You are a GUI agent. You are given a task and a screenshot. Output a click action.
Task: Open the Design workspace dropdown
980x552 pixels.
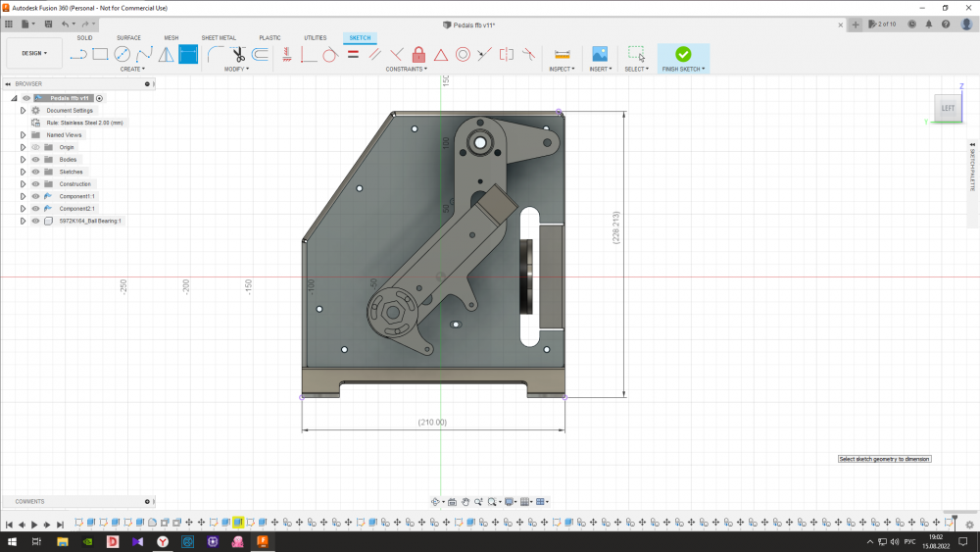click(34, 53)
